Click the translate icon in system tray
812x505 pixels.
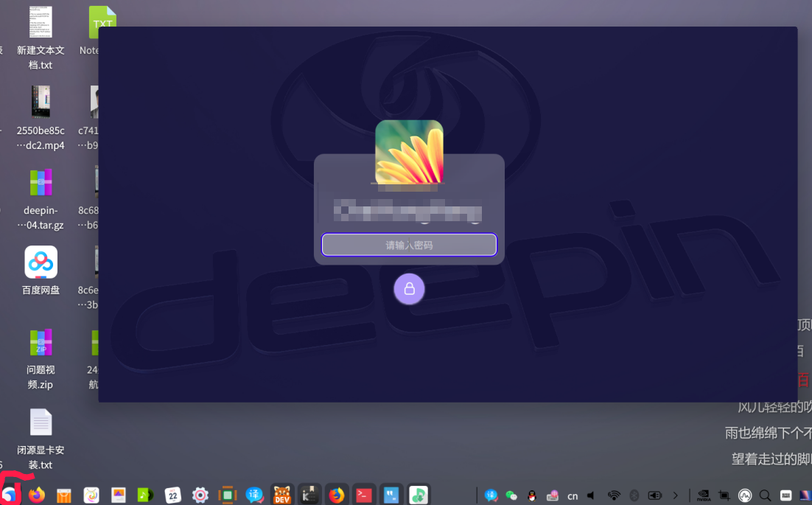coord(491,495)
